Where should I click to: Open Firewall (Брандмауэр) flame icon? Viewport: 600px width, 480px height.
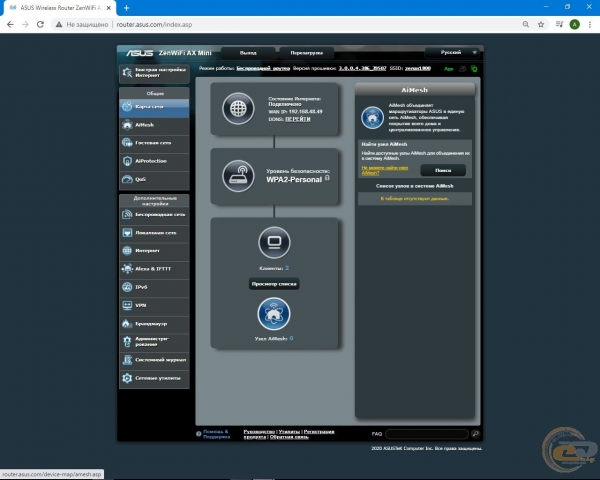127,323
